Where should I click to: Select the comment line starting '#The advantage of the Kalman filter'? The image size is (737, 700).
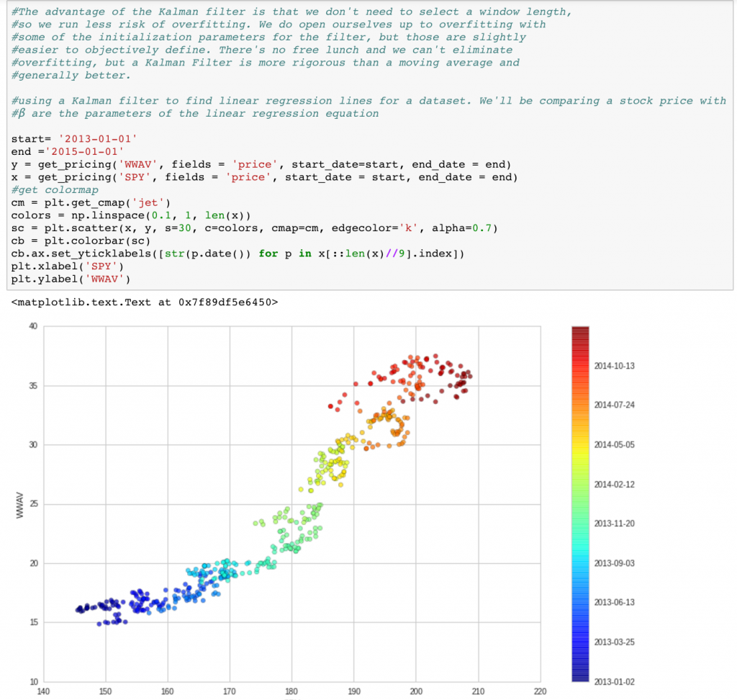tap(291, 12)
